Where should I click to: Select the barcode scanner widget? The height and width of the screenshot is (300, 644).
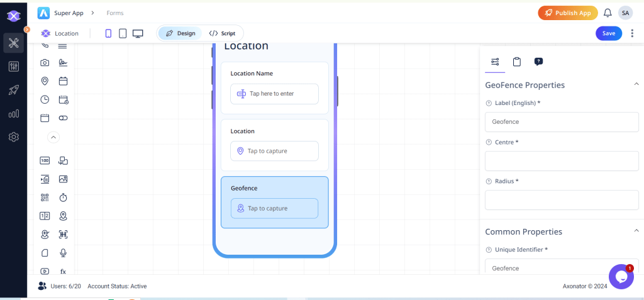[x=63, y=235]
